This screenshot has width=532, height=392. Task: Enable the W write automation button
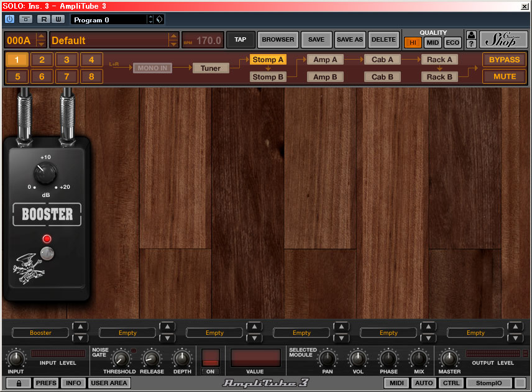58,19
